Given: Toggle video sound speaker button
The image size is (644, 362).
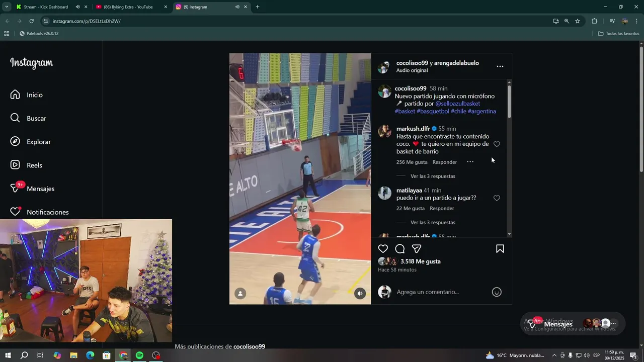Looking at the screenshot, I should 360,294.
